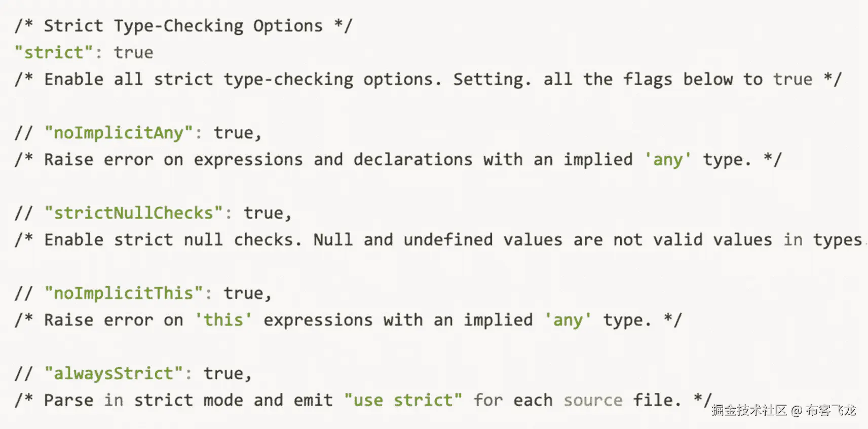
Task: Click the "noImplicitAny" option name
Action: [119, 133]
